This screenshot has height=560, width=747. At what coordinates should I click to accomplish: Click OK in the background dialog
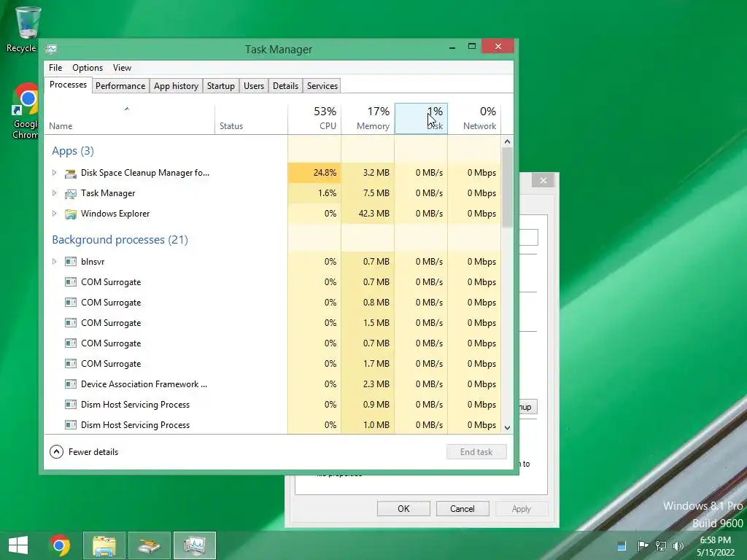click(x=403, y=508)
